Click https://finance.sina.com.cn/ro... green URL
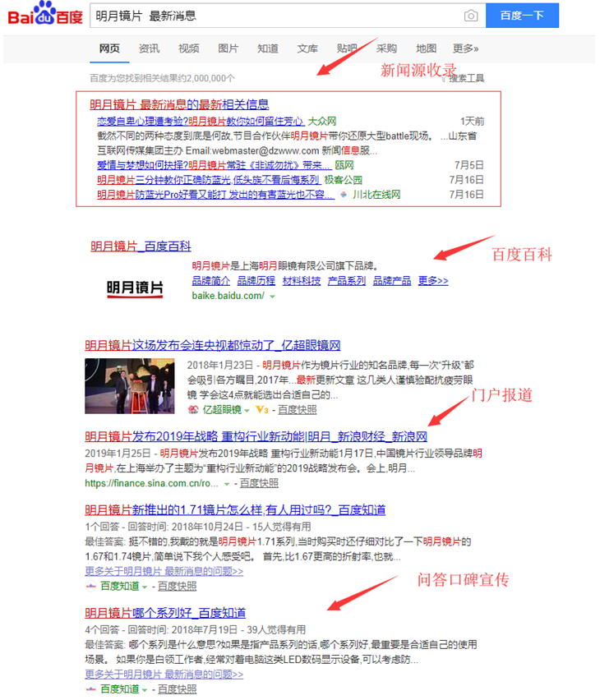The height and width of the screenshot is (700, 600). tap(151, 483)
